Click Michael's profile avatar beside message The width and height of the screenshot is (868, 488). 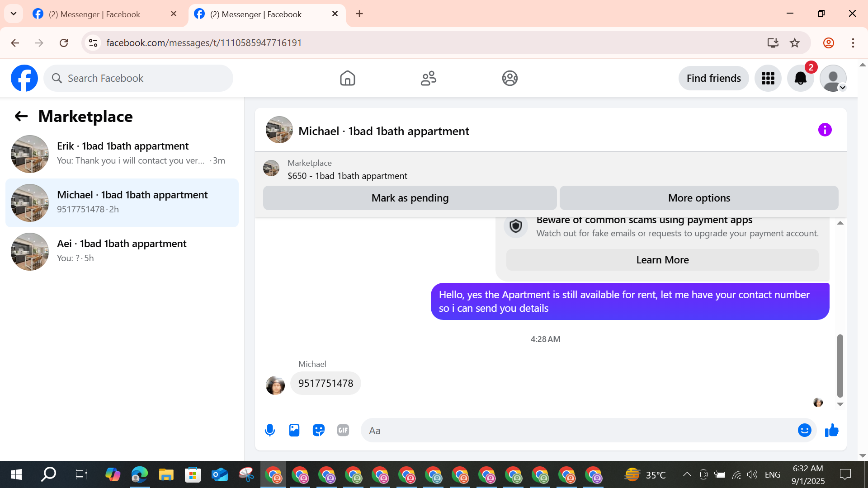click(275, 385)
